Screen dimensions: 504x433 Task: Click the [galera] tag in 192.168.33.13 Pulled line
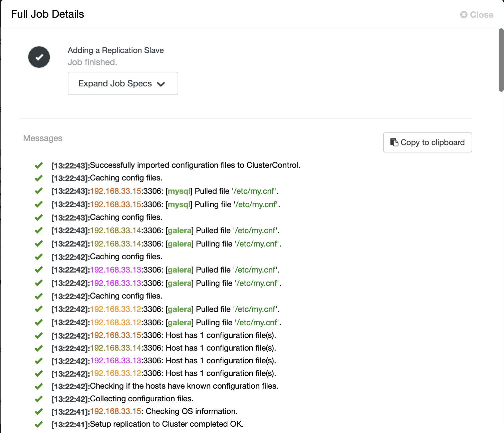pyautogui.click(x=180, y=270)
